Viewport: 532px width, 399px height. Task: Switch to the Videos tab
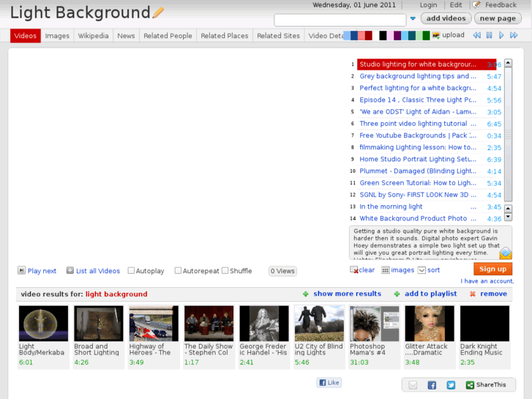(26, 36)
